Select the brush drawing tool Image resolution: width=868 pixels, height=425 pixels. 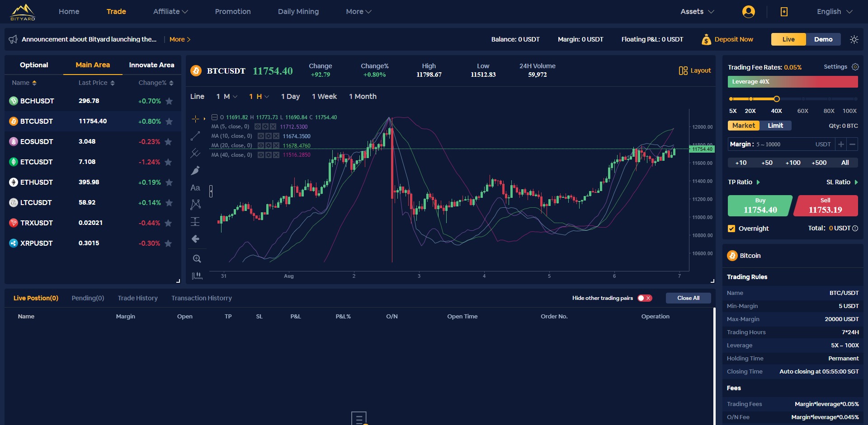click(x=196, y=170)
